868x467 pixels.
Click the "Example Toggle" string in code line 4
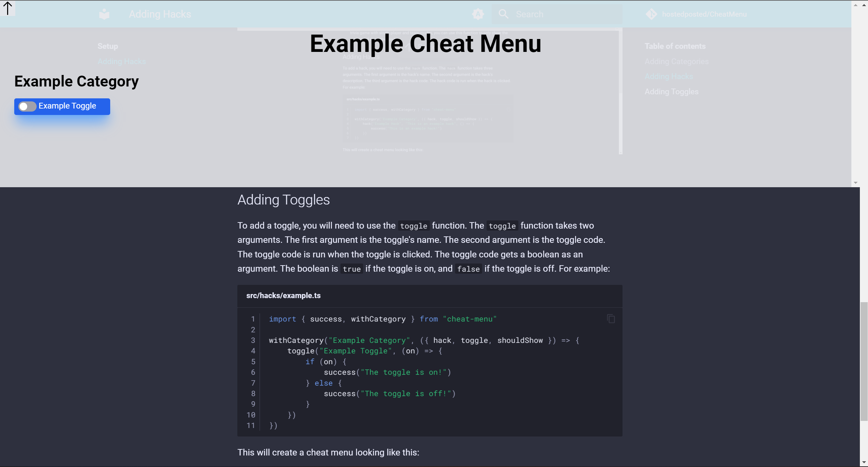(x=355, y=351)
